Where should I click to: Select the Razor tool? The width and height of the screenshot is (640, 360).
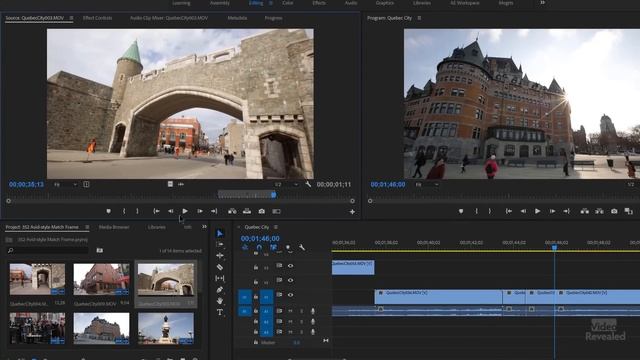coord(220,267)
